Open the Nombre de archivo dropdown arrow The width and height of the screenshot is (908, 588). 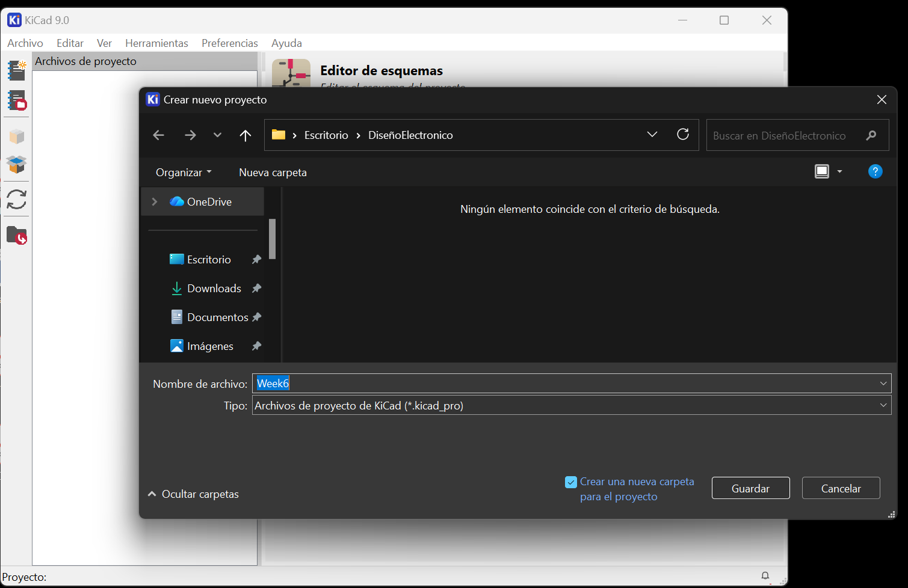[x=883, y=384]
